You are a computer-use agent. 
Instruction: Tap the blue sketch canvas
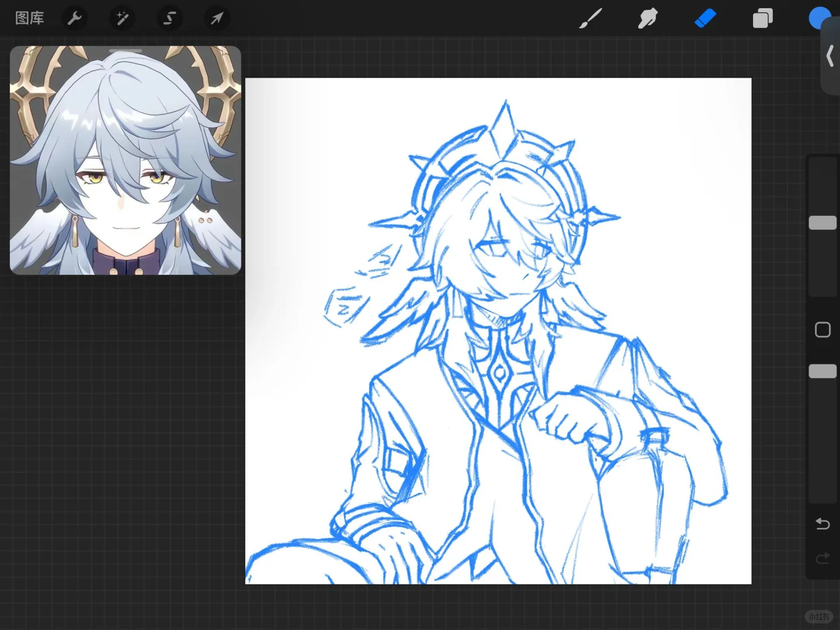point(498,331)
